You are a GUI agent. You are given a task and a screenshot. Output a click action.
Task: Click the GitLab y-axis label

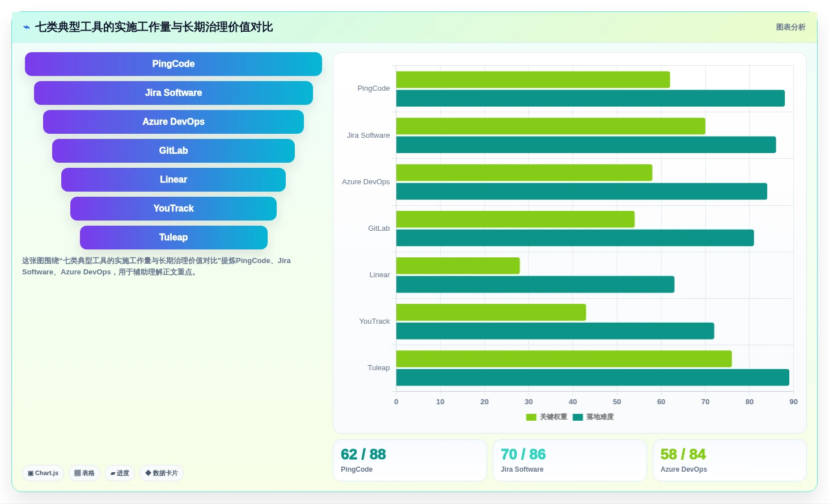pos(379,228)
